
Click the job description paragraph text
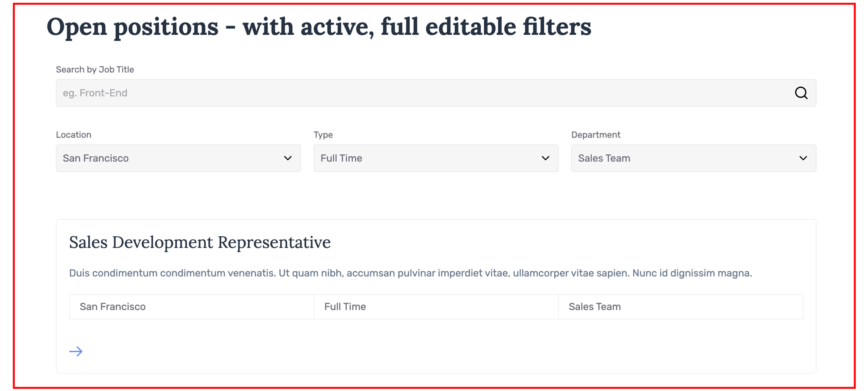click(x=410, y=273)
